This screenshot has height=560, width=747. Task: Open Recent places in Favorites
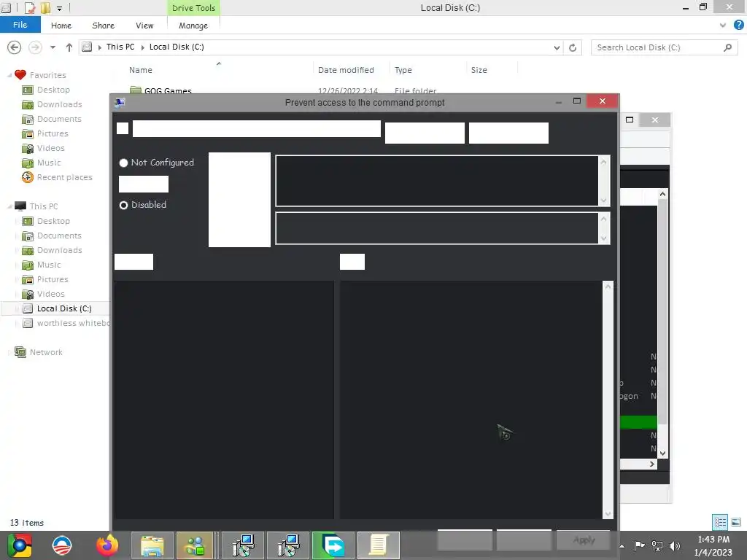[64, 177]
